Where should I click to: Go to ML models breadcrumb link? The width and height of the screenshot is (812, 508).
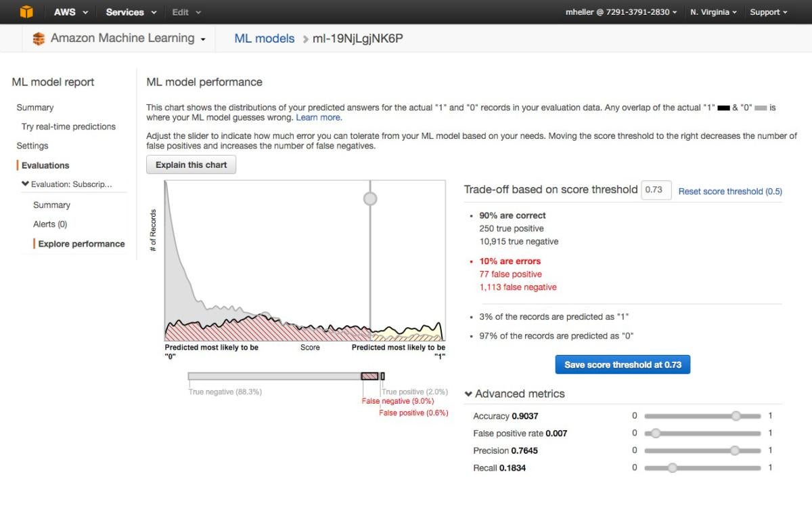(x=264, y=39)
